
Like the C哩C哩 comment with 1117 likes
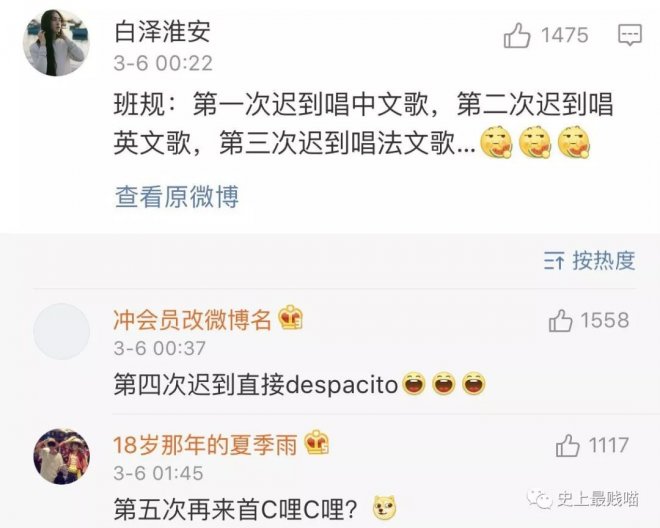(x=567, y=445)
